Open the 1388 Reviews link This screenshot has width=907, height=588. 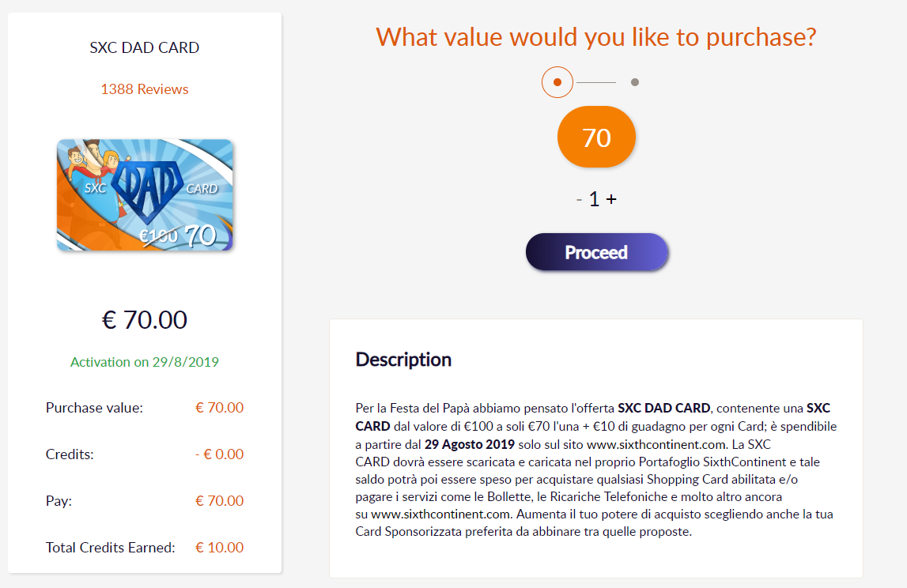pos(145,89)
